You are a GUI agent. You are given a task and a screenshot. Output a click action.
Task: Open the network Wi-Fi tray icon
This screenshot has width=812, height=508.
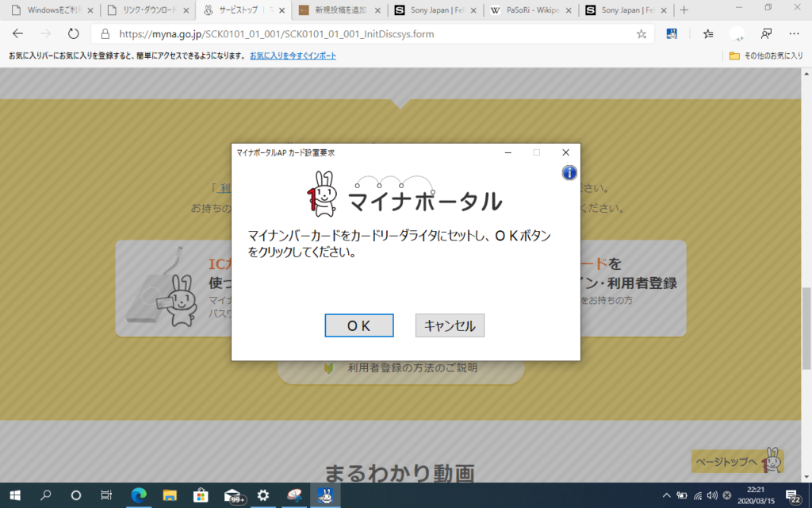click(x=698, y=495)
